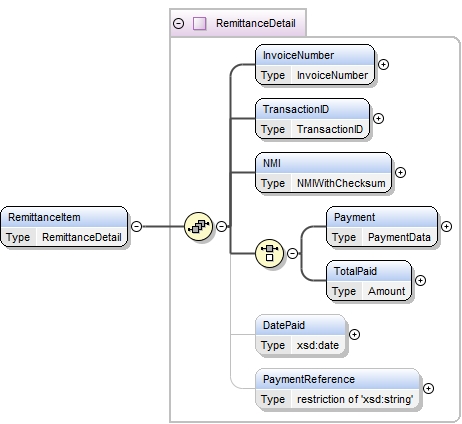Collapse the RemittanceItem element node
This screenshot has width=462, height=424.
pos(137,226)
